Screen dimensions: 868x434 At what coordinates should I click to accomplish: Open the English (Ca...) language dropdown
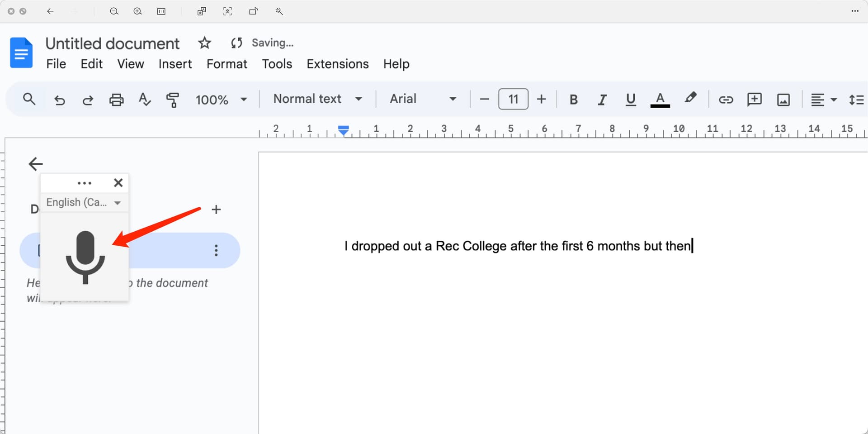point(84,202)
